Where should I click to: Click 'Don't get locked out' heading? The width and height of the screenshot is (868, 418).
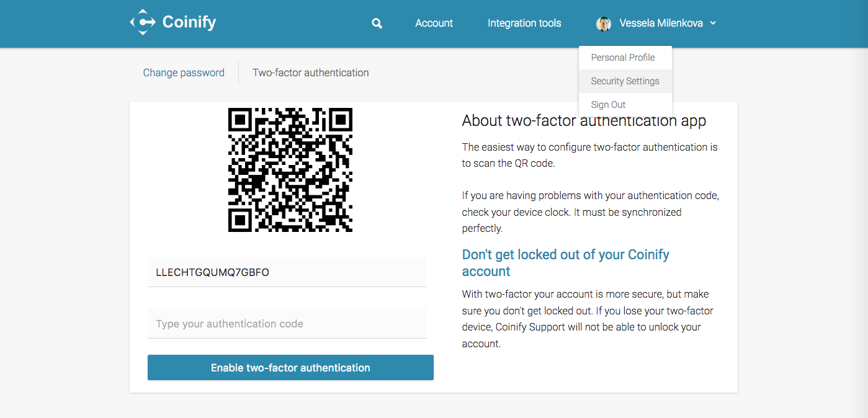coord(566,263)
